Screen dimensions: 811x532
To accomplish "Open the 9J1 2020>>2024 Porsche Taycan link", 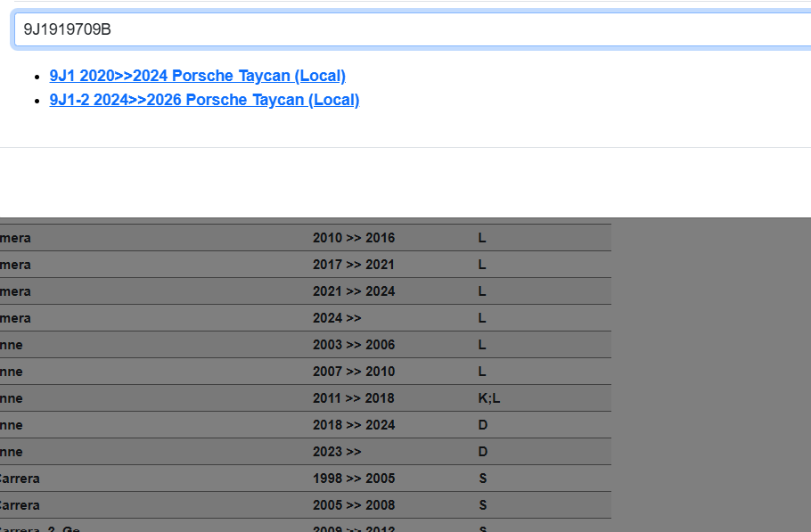I will [x=197, y=76].
